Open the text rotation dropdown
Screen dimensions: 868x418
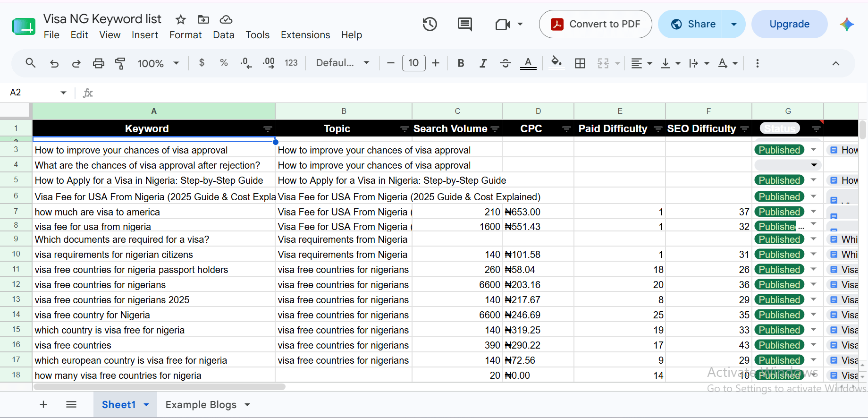click(x=728, y=63)
